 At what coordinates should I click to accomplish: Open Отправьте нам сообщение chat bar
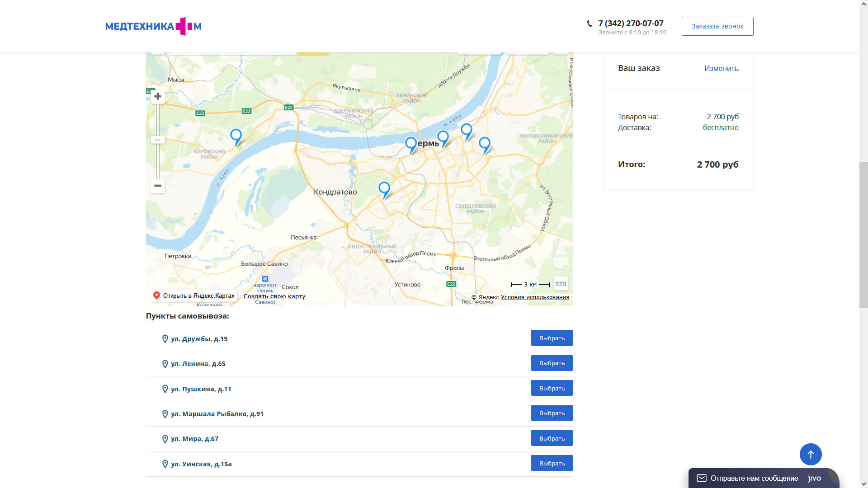764,478
